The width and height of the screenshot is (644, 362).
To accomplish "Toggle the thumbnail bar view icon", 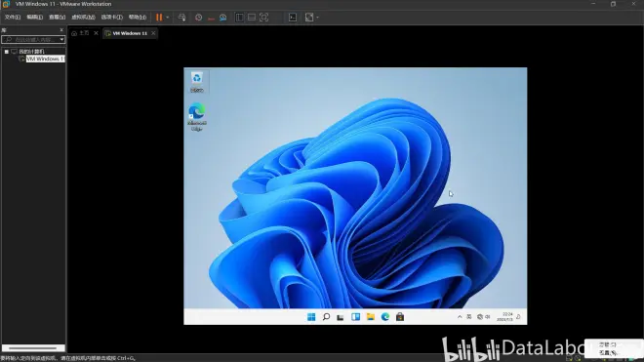I will [x=252, y=18].
